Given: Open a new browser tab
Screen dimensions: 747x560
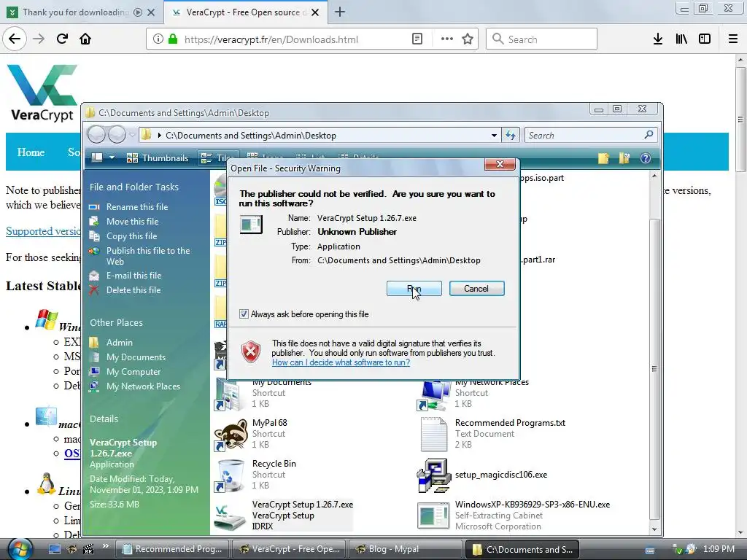Looking at the screenshot, I should (340, 12).
